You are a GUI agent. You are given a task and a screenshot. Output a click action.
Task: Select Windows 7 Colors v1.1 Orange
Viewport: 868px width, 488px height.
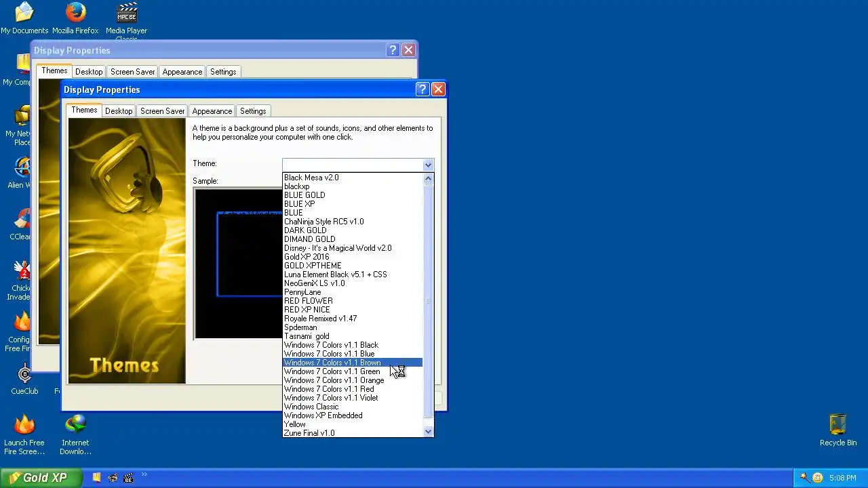tap(353, 380)
